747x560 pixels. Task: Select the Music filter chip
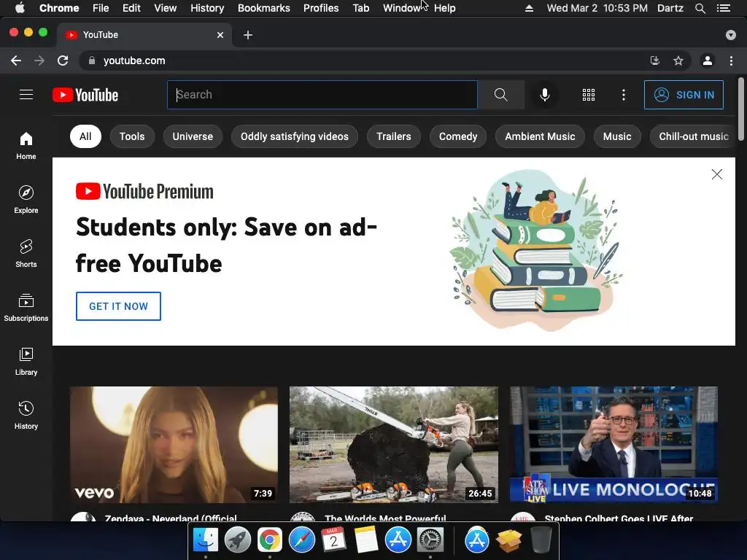pyautogui.click(x=617, y=136)
